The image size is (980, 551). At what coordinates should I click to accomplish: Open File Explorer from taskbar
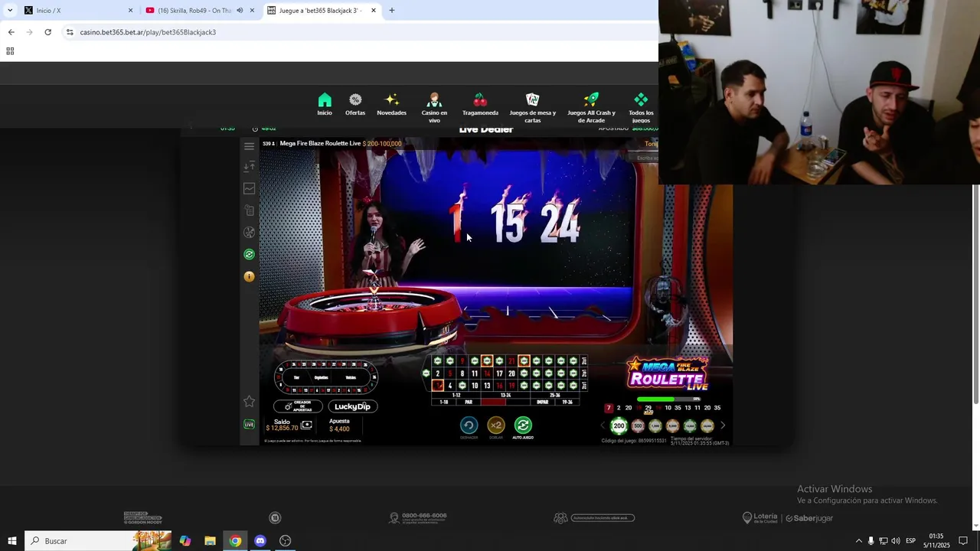click(x=210, y=541)
